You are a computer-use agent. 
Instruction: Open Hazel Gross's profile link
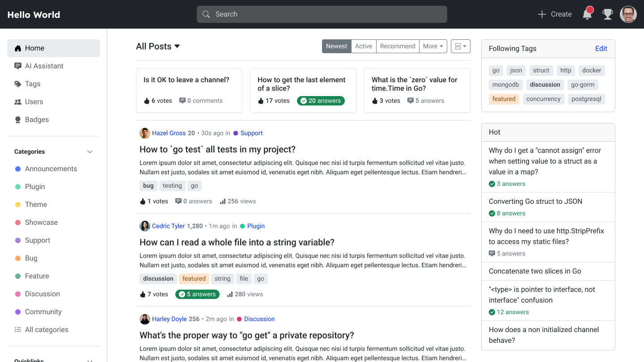click(x=168, y=133)
